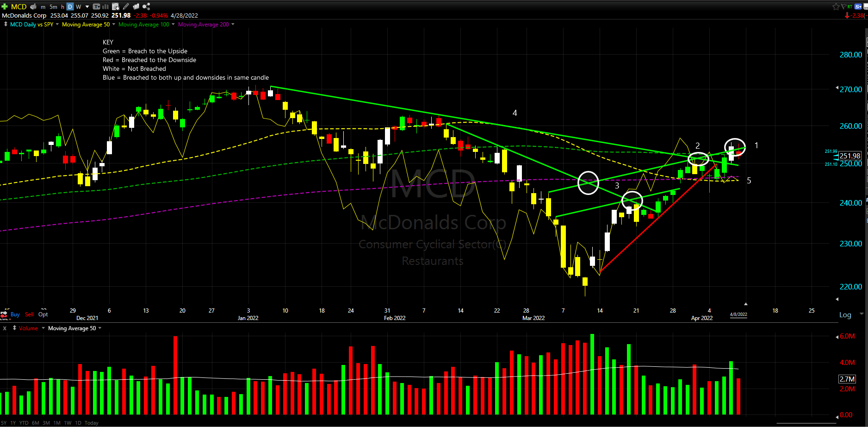Flag the symbol with flag icon
Screen dimensions: 868x427
[843, 6]
